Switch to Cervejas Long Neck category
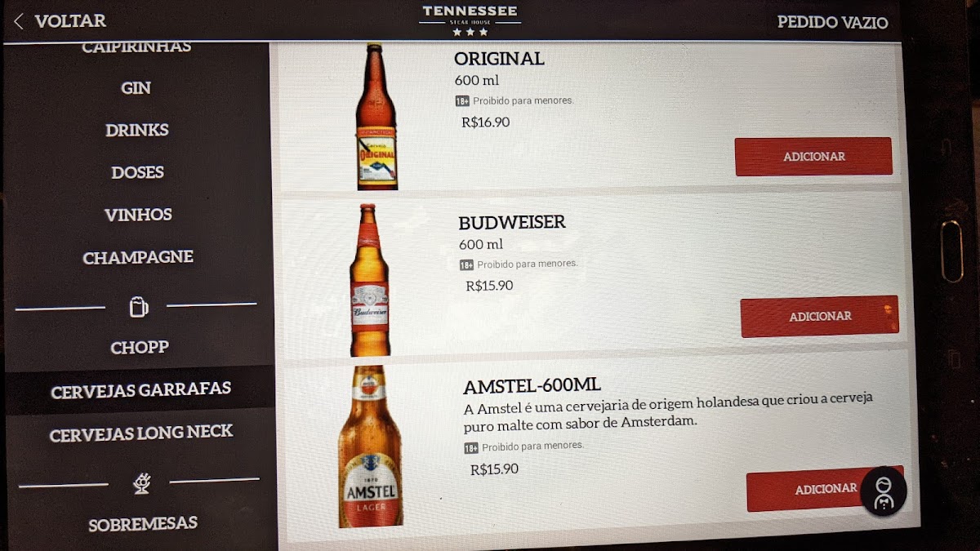The height and width of the screenshot is (551, 980). tap(141, 433)
